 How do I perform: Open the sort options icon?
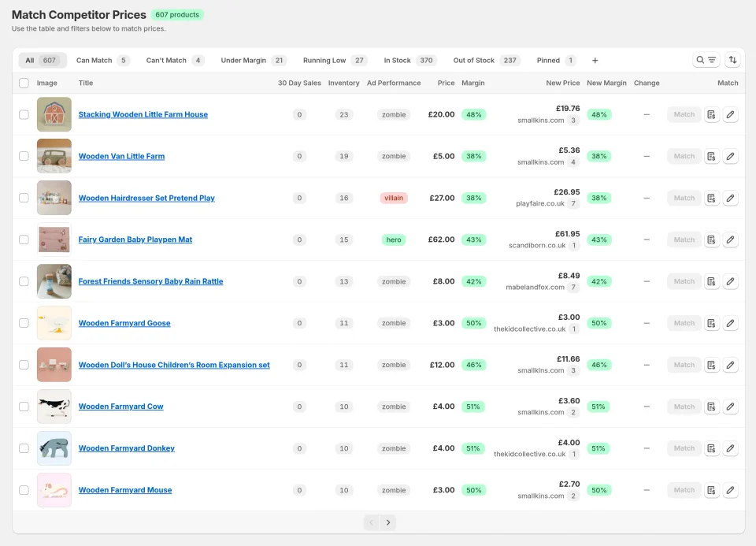point(732,60)
